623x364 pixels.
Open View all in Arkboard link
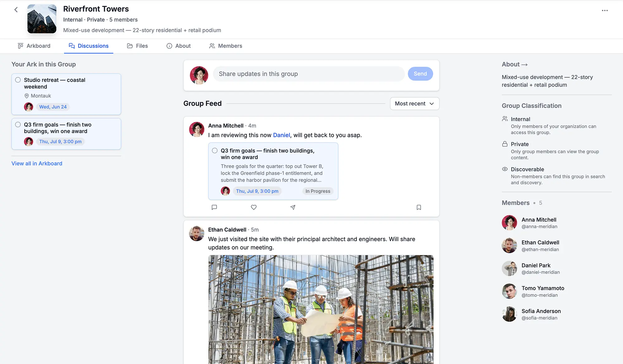(x=37, y=164)
